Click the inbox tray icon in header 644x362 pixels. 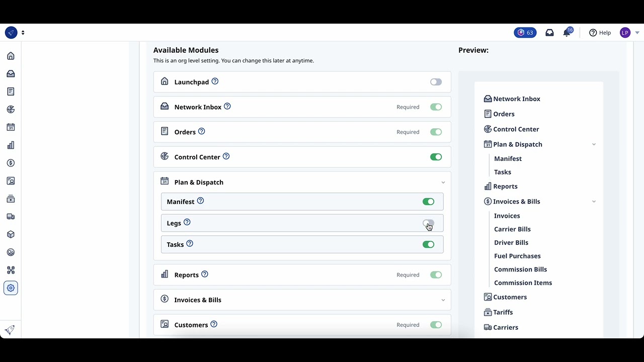[x=549, y=33]
